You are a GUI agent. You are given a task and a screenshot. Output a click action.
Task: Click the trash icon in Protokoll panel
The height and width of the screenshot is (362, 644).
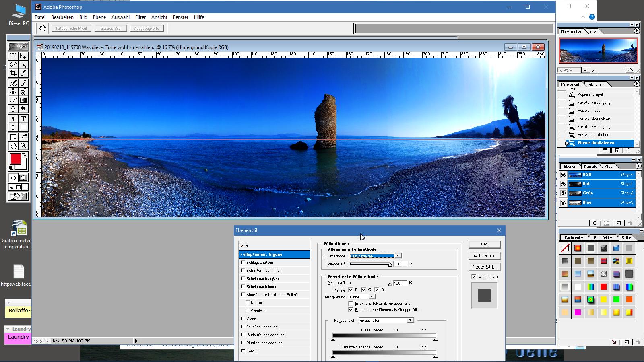click(628, 150)
